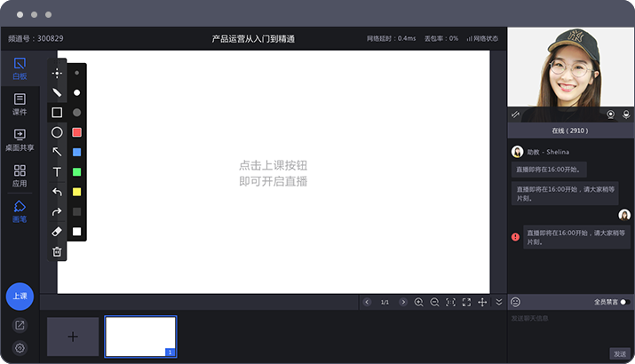Switch to the 课件 courseware tab
The height and width of the screenshot is (364, 635).
[x=20, y=105]
